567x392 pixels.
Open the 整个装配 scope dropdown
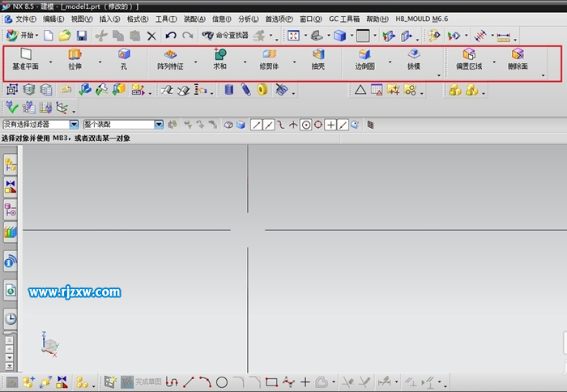pyautogui.click(x=159, y=125)
